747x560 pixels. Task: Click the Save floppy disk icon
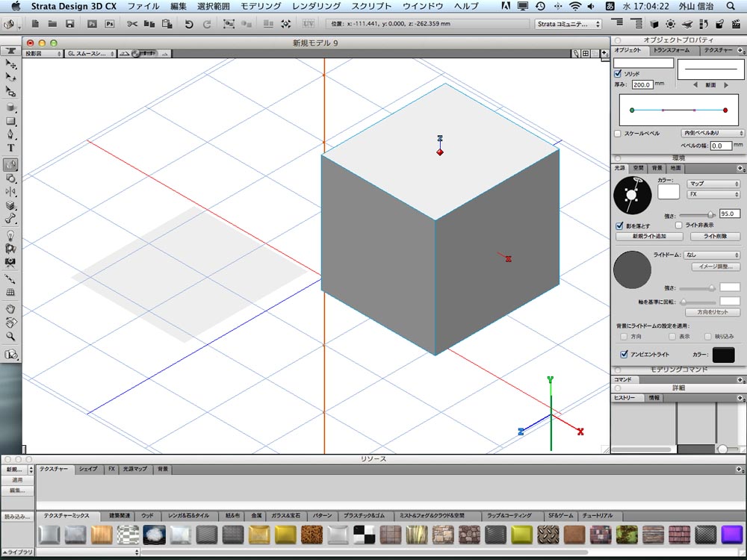click(70, 24)
